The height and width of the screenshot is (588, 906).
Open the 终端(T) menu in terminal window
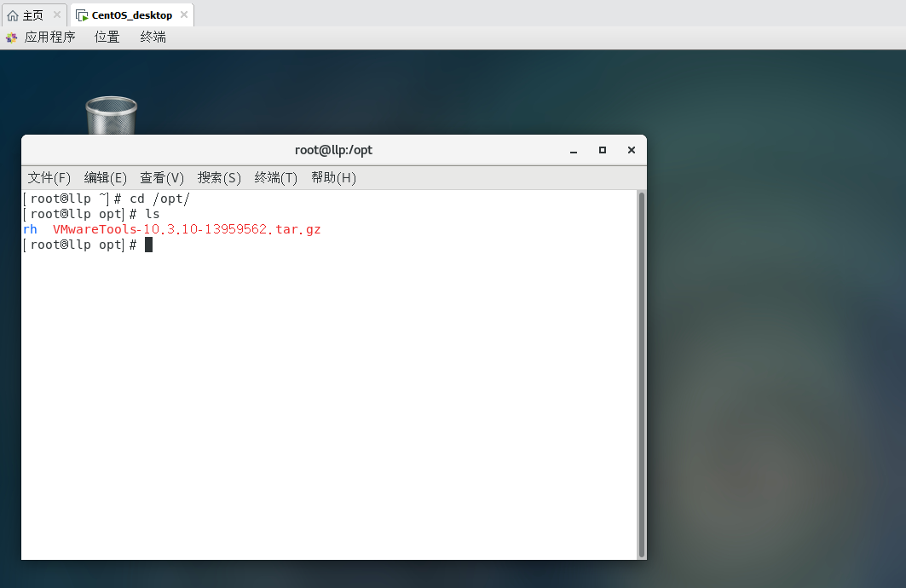275,178
